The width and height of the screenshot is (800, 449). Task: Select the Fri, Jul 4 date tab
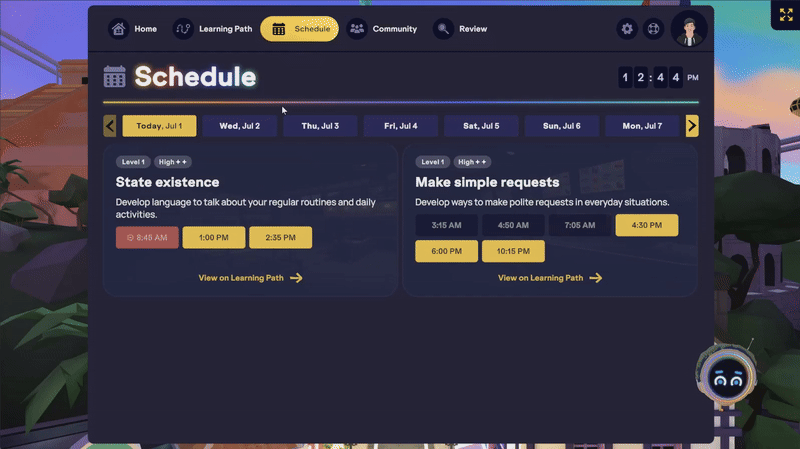click(x=402, y=126)
